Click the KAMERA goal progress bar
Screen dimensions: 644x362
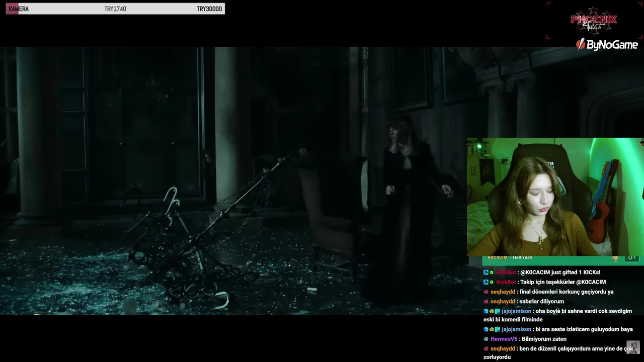115,9
